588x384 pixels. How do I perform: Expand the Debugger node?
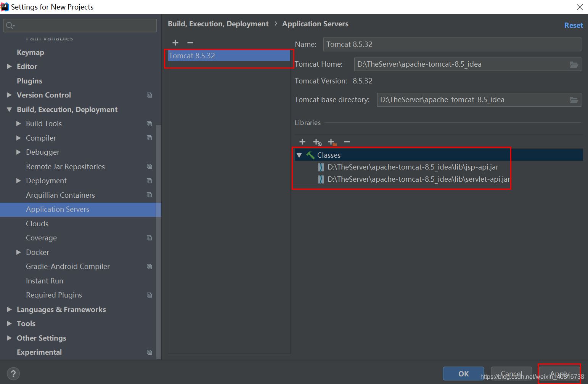(18, 152)
